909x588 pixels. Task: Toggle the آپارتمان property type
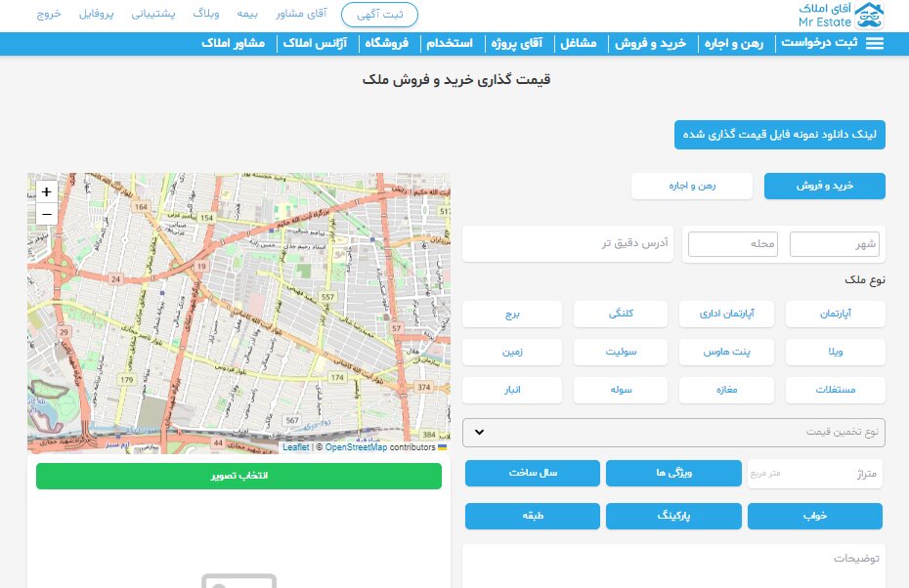pos(836,314)
